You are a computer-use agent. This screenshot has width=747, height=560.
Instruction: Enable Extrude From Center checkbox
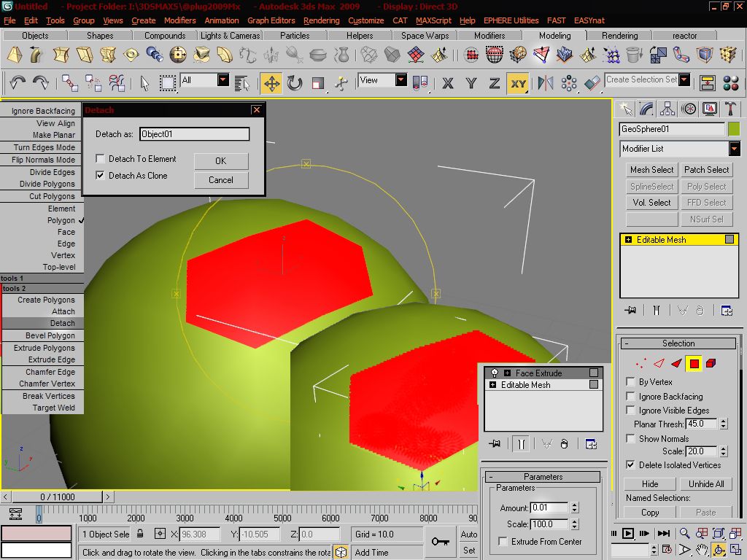503,542
